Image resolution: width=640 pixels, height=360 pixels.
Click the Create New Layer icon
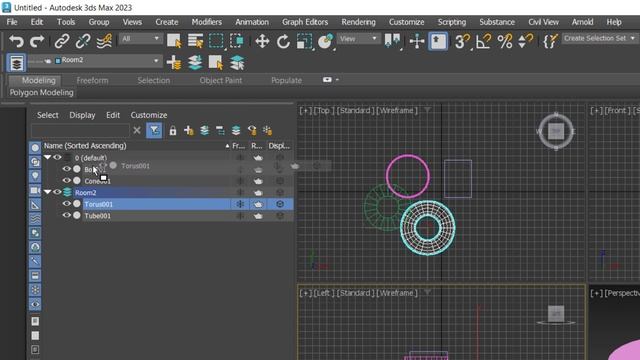point(174,63)
